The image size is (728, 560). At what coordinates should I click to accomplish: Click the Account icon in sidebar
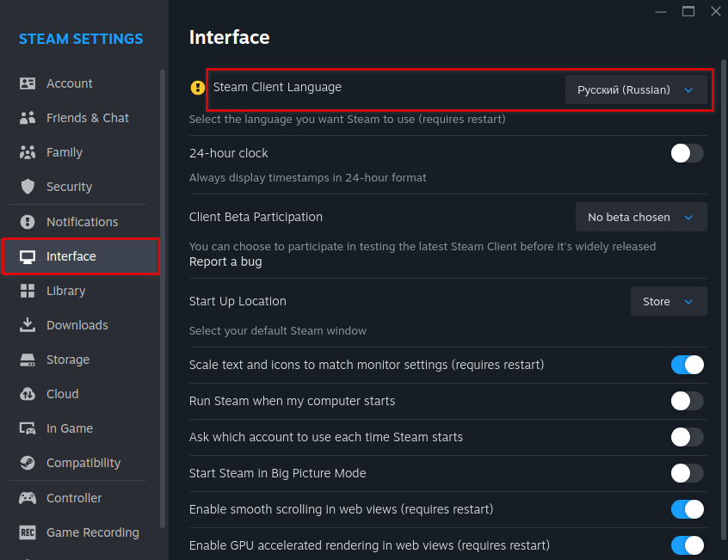pos(28,83)
